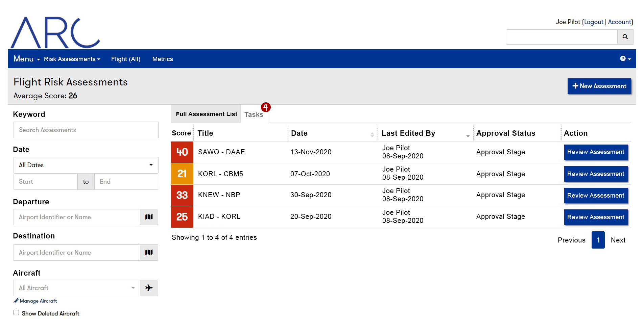Click the airplane icon beside All Aircraft
This screenshot has height=333, width=644.
(149, 288)
